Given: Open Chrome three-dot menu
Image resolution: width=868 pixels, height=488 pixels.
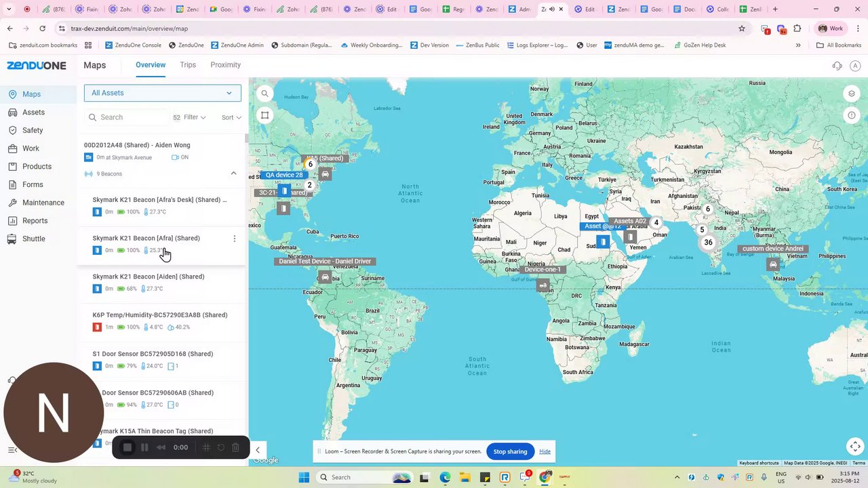Looking at the screenshot, I should point(857,28).
